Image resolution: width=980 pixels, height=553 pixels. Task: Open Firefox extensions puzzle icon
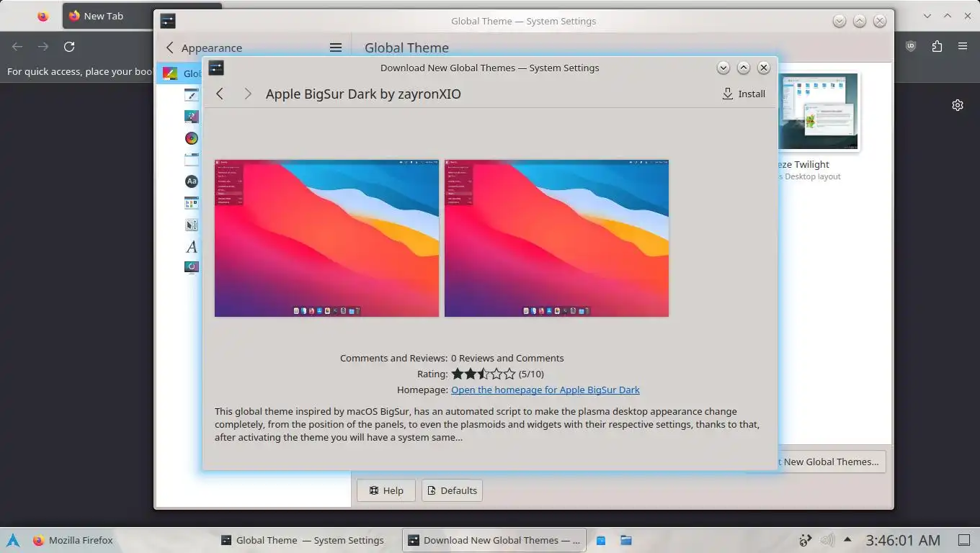(937, 46)
